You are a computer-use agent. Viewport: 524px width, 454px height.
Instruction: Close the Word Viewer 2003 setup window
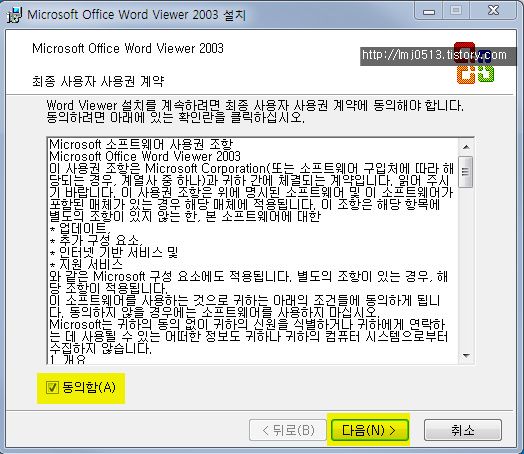click(493, 11)
